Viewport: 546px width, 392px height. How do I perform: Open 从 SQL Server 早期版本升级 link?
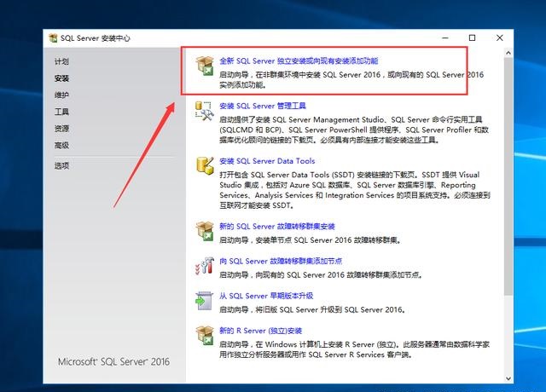(x=266, y=296)
